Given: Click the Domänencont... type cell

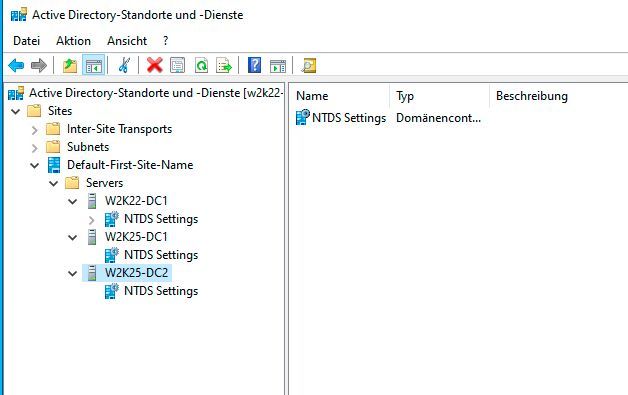Looking at the screenshot, I should [439, 118].
